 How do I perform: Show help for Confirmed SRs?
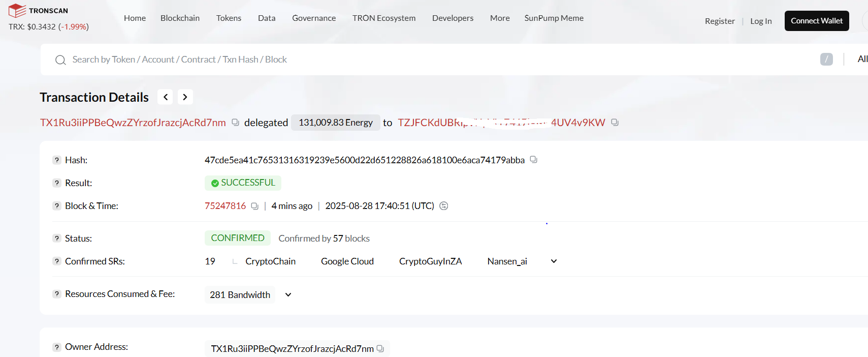point(57,261)
